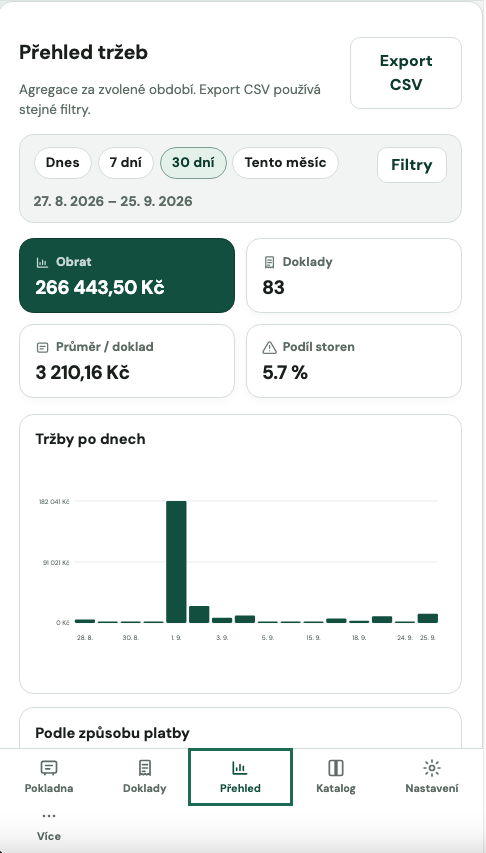Select the 7 dní period chip
Screen dimensions: 486x853
pyautogui.click(x=126, y=163)
